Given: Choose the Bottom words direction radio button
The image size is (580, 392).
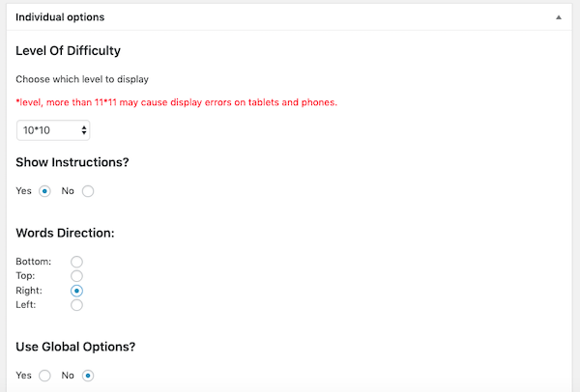Looking at the screenshot, I should [x=77, y=262].
